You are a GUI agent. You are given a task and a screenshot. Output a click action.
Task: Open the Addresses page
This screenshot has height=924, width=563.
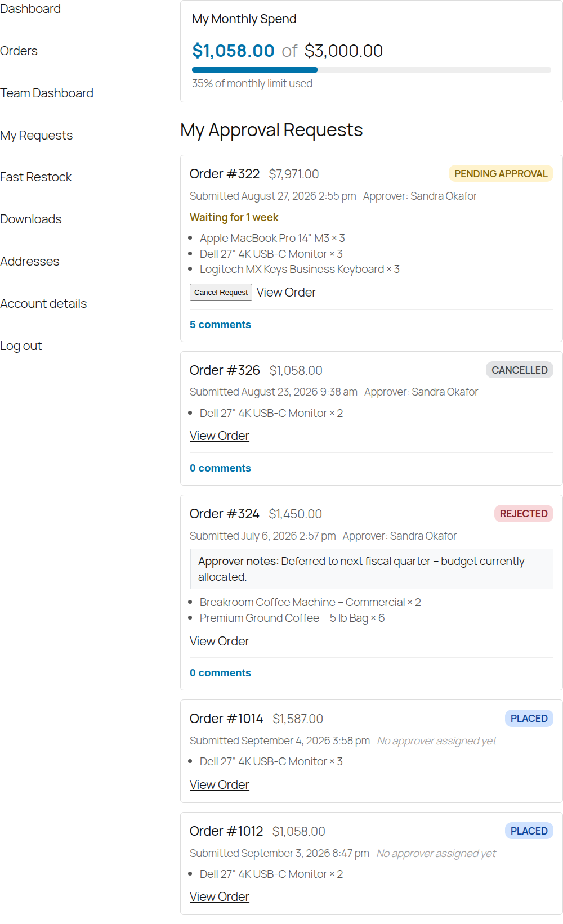pyautogui.click(x=30, y=261)
